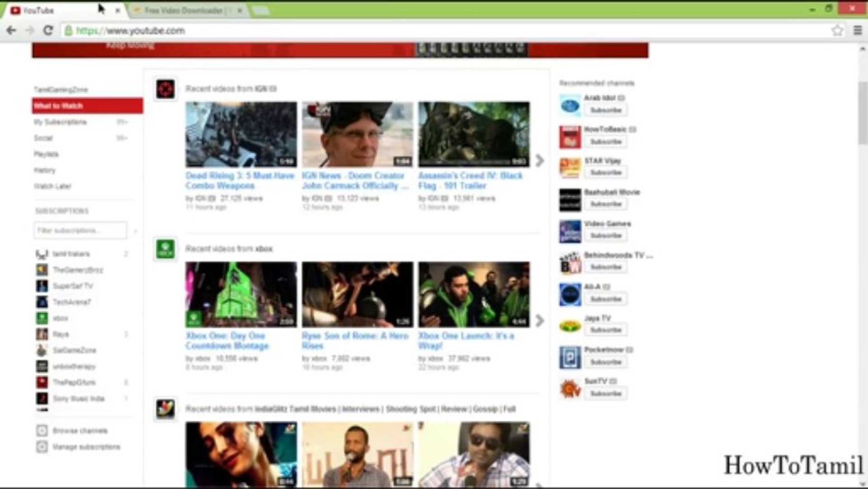
Task: Subscribe to the SunTV channel
Action: (606, 394)
